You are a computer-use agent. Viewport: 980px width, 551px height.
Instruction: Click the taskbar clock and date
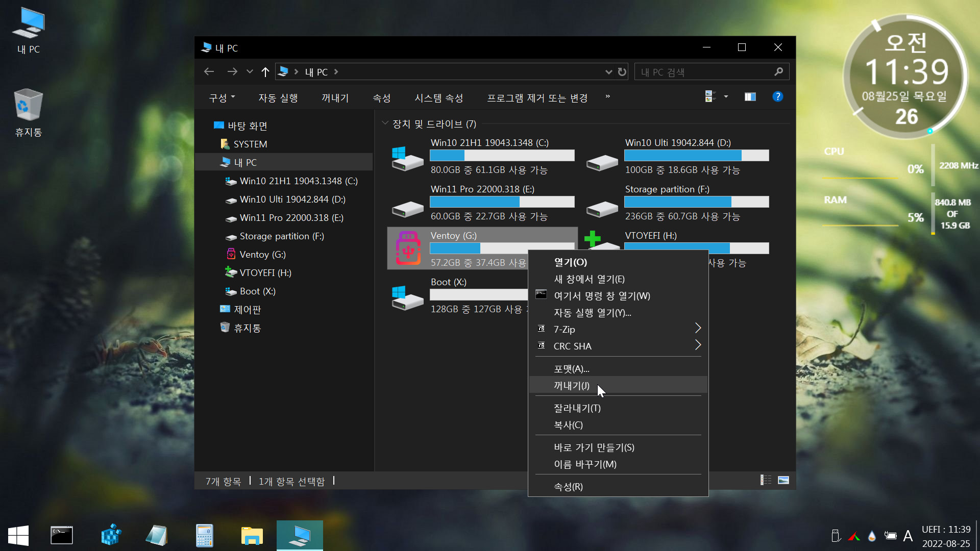[x=946, y=536]
